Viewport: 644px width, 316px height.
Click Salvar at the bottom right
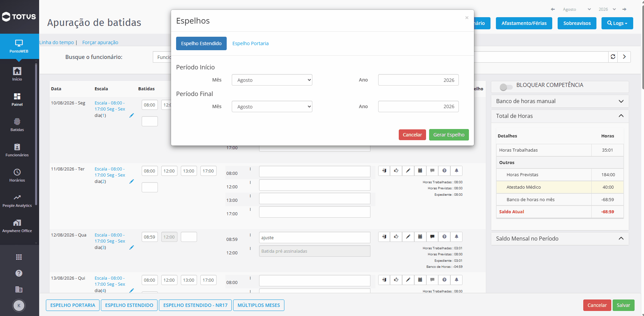coord(623,305)
